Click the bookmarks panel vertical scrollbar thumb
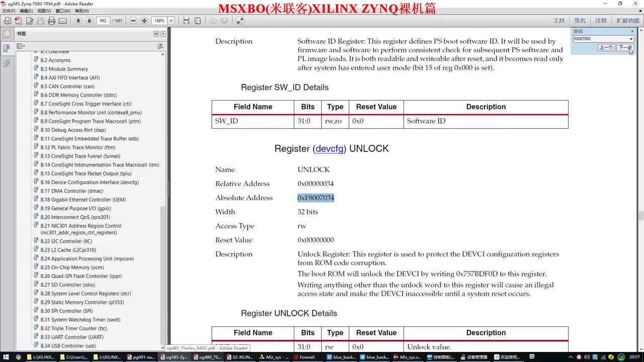 pos(163,274)
